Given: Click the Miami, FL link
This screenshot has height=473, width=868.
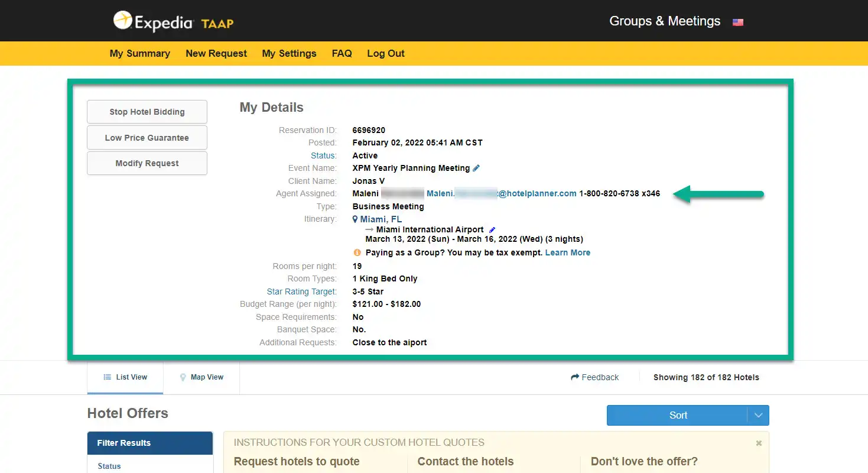Looking at the screenshot, I should (381, 219).
